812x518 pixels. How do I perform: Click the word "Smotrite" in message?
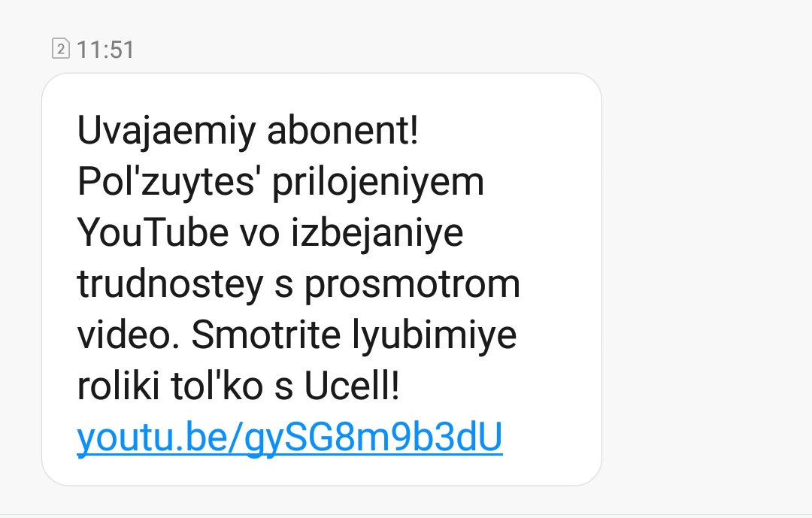(265, 335)
